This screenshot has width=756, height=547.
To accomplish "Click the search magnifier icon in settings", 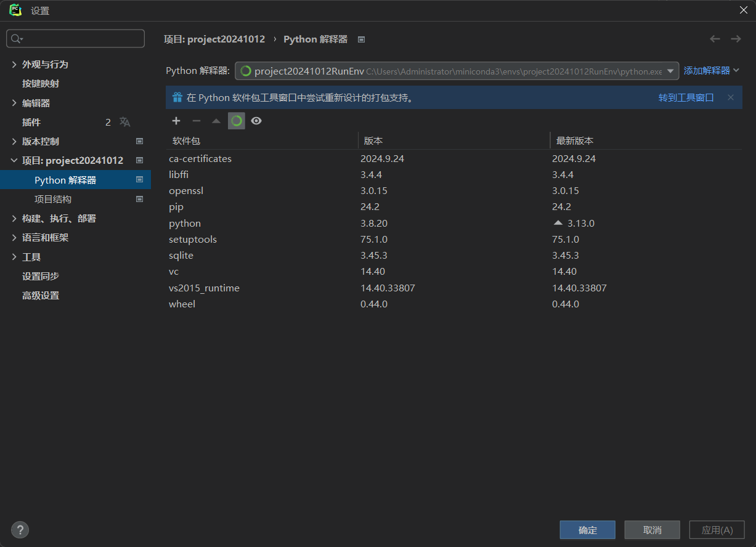I will point(17,39).
